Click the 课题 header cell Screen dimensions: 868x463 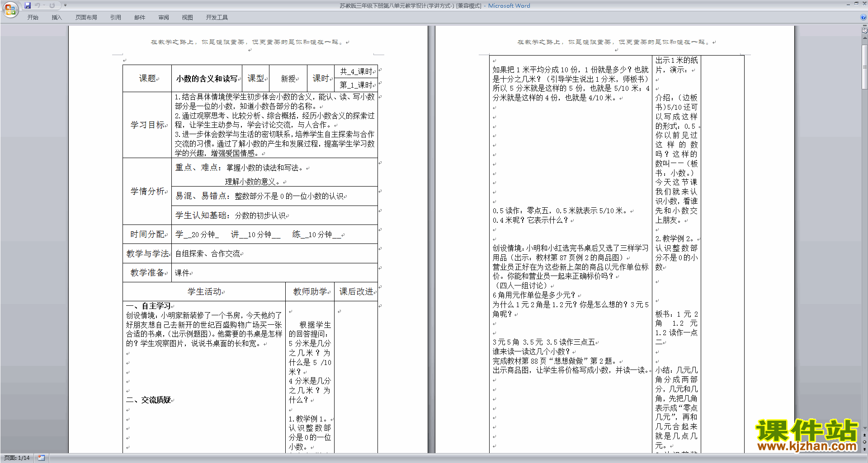(x=148, y=79)
